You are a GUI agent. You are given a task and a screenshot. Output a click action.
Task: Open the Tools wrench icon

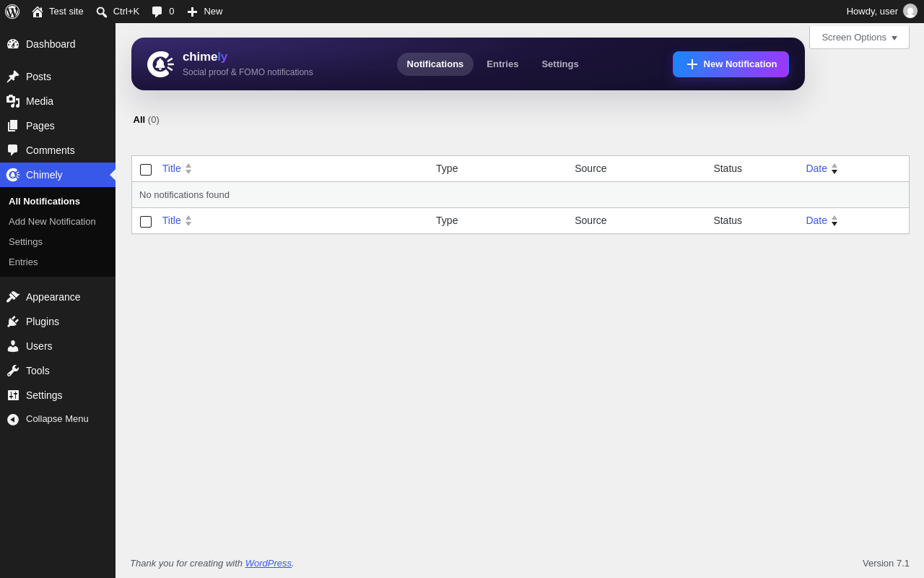point(13,371)
